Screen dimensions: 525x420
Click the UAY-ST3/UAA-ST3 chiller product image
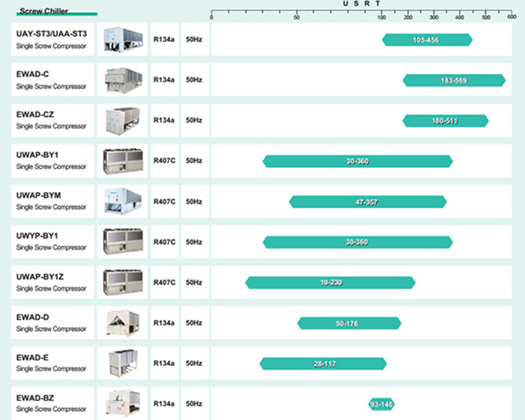tap(122, 40)
